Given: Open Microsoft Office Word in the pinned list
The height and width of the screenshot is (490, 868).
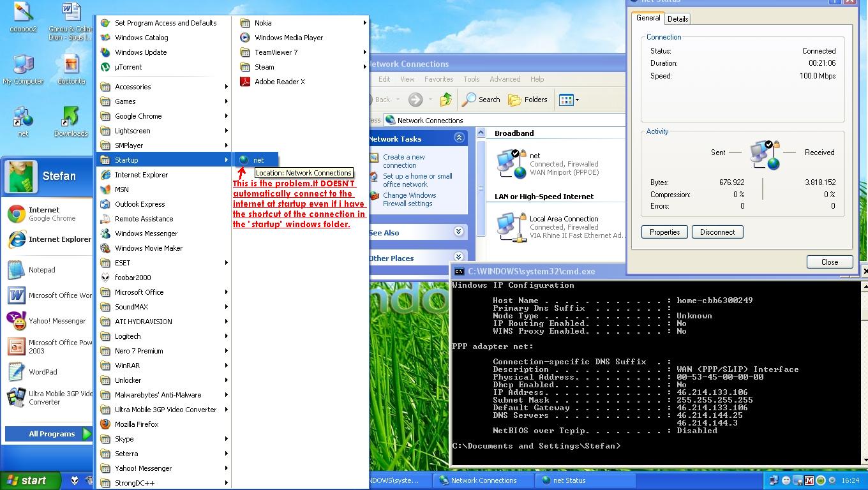Looking at the screenshot, I should (x=49, y=295).
